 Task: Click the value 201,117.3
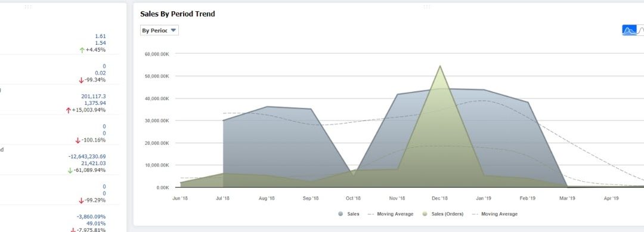tap(94, 97)
